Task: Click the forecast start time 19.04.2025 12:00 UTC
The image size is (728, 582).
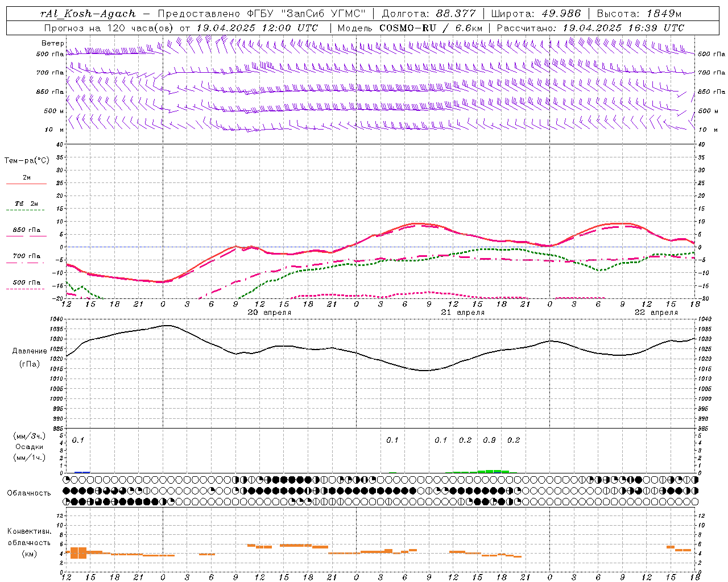Action: click(x=257, y=28)
